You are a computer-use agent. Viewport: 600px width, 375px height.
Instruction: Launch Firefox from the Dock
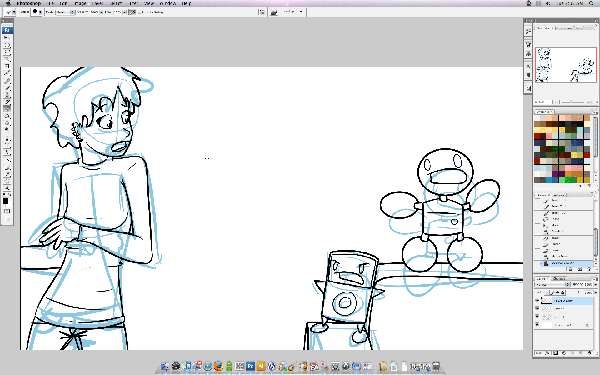(218, 367)
